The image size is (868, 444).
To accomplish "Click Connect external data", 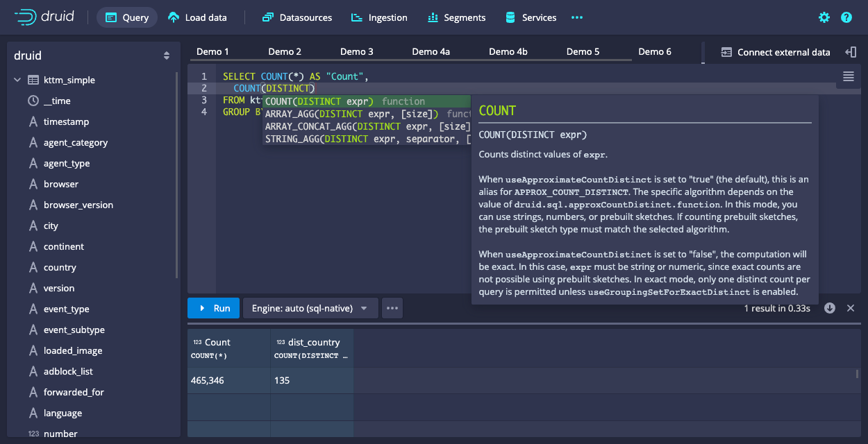I will [x=775, y=52].
